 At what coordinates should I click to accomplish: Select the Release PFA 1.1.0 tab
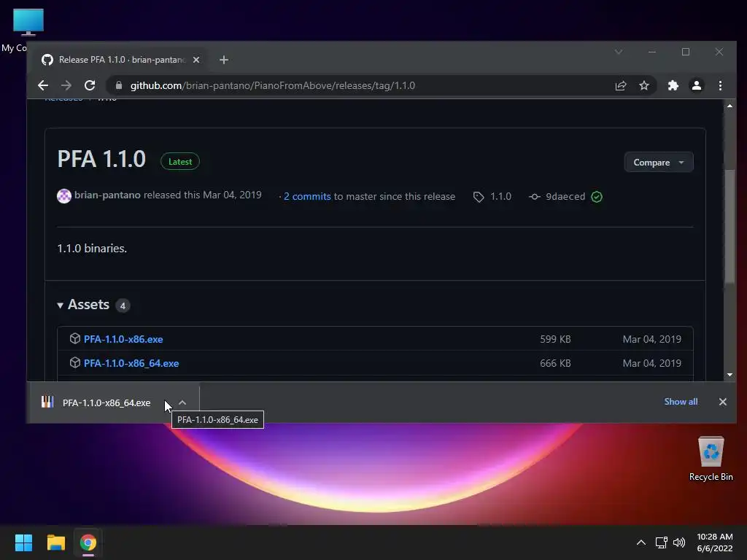[120, 60]
